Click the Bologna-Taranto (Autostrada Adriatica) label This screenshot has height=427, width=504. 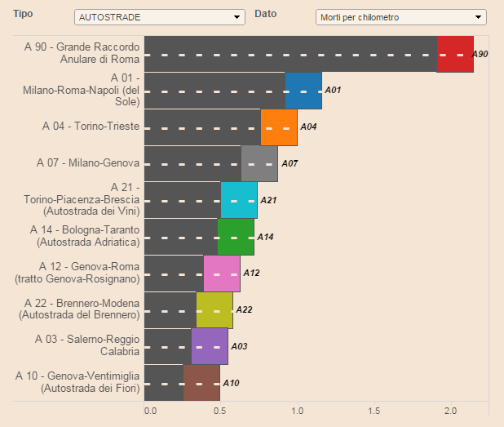tap(84, 236)
